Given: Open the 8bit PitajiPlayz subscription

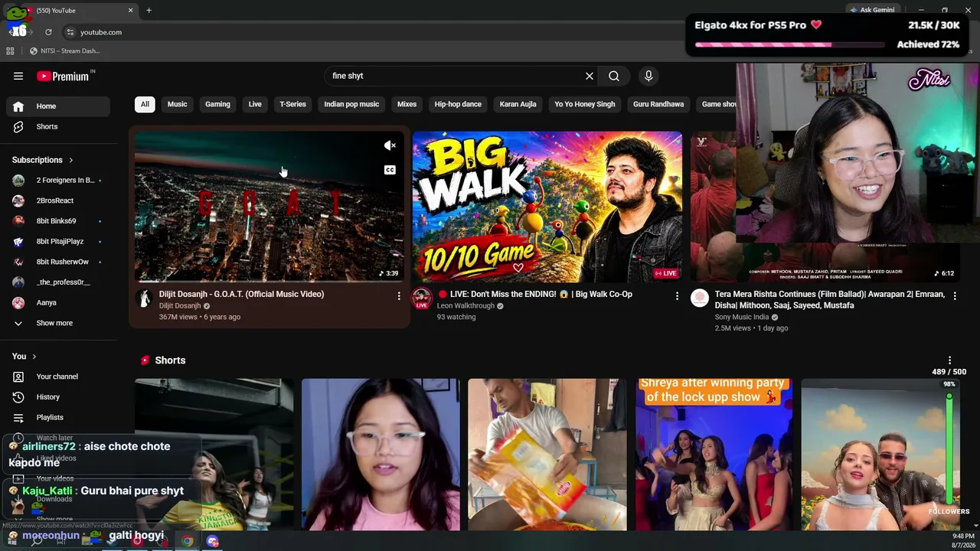Looking at the screenshot, I should pos(58,241).
